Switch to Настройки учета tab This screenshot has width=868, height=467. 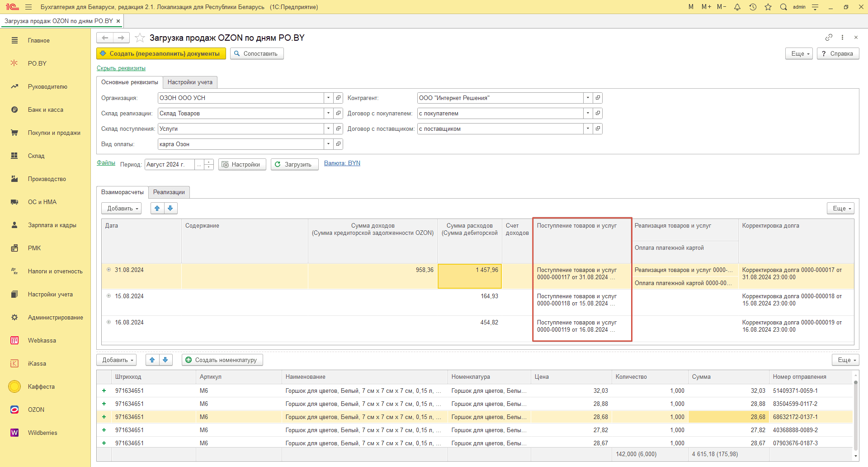pyautogui.click(x=190, y=82)
